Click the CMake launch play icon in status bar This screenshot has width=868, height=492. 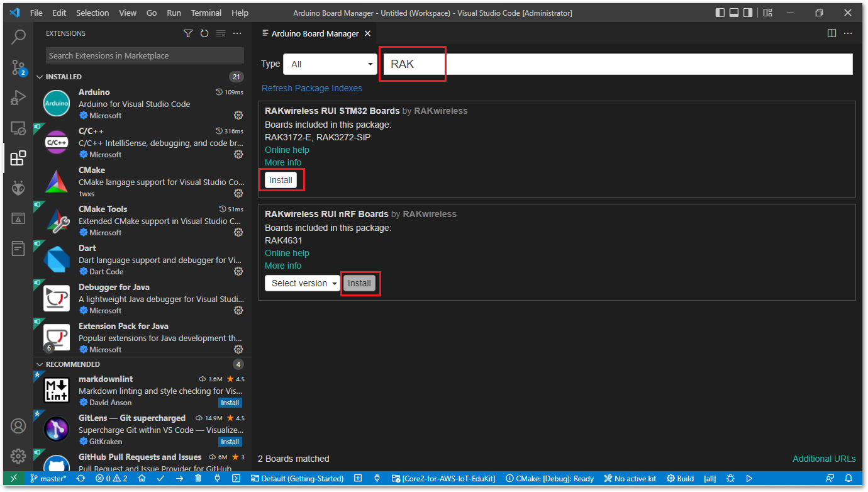749,479
